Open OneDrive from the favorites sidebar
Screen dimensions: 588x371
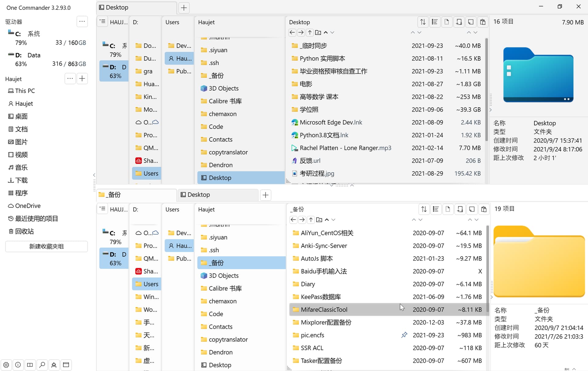[28, 206]
